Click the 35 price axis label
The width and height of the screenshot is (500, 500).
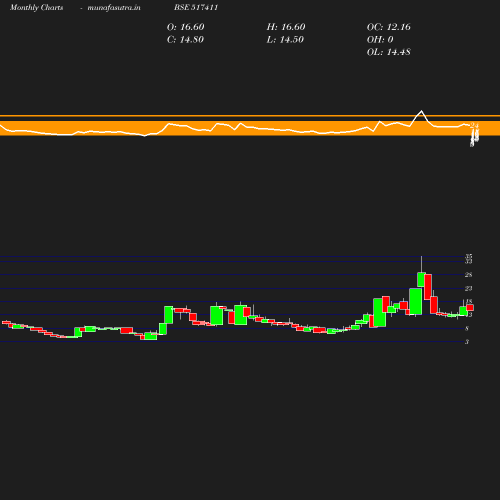[469, 256]
